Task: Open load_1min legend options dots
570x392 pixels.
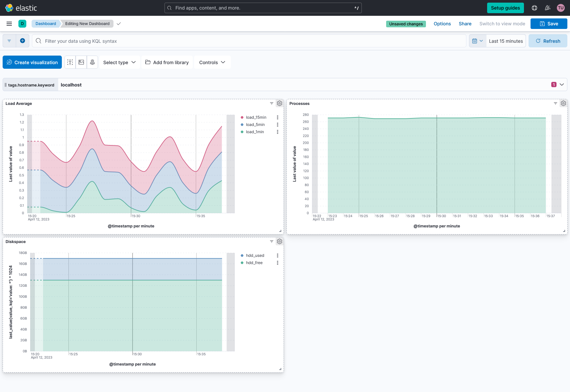Action: click(278, 132)
